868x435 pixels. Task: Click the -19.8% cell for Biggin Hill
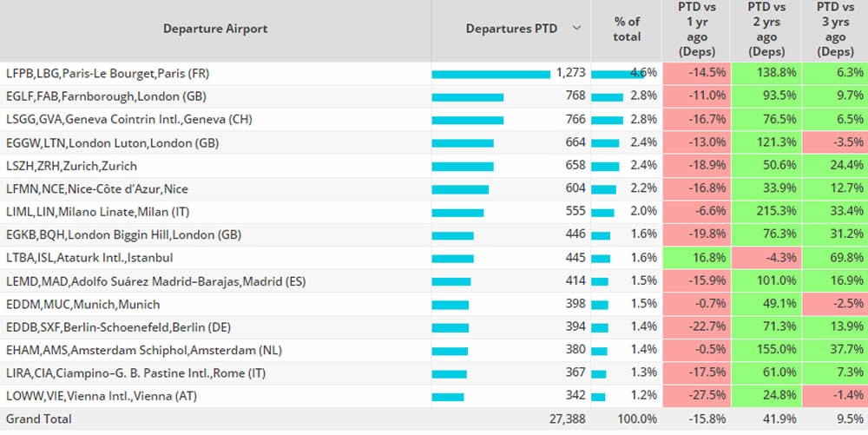(x=696, y=234)
